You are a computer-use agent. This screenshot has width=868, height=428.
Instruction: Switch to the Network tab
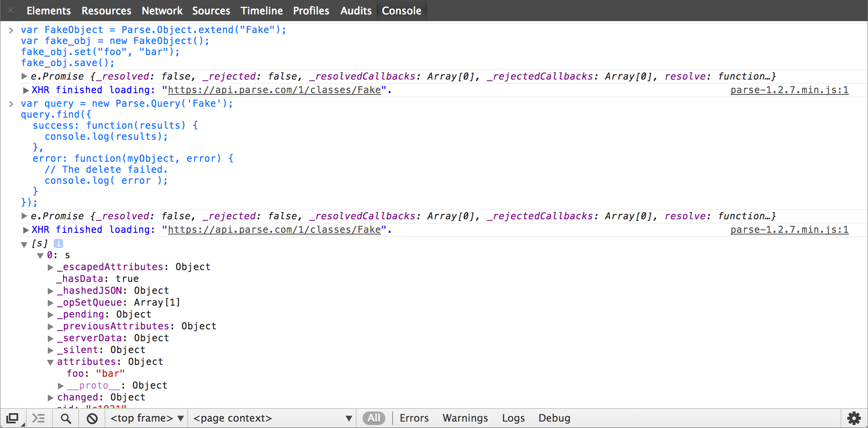coord(162,10)
